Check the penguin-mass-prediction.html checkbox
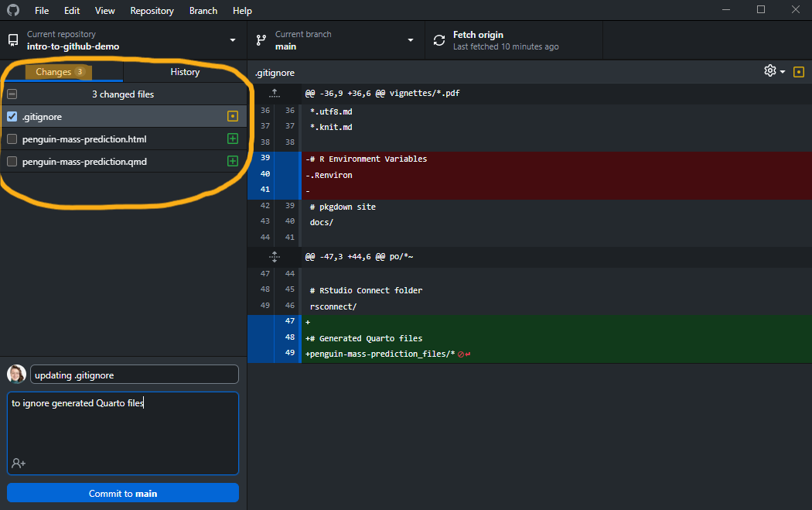The image size is (812, 510). pyautogui.click(x=12, y=139)
